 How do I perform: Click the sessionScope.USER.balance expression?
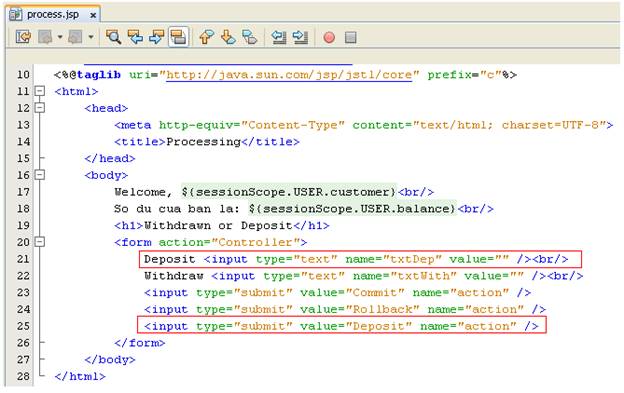coord(352,209)
